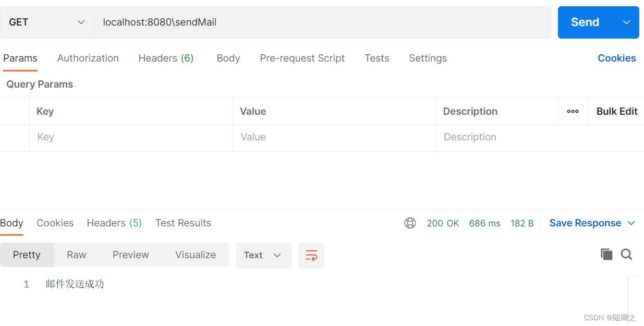Click the globe proxy icon near response status
The width and height of the screenshot is (644, 326).
point(410,223)
